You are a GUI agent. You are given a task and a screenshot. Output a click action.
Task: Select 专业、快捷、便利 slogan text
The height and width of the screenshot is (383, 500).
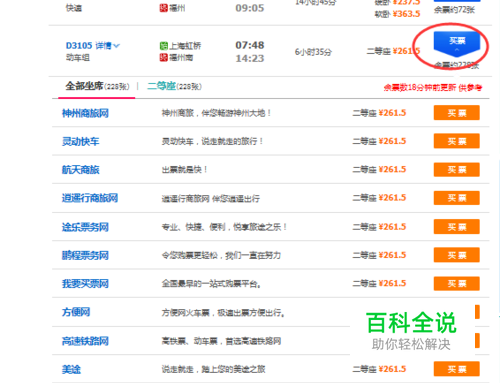tap(224, 227)
